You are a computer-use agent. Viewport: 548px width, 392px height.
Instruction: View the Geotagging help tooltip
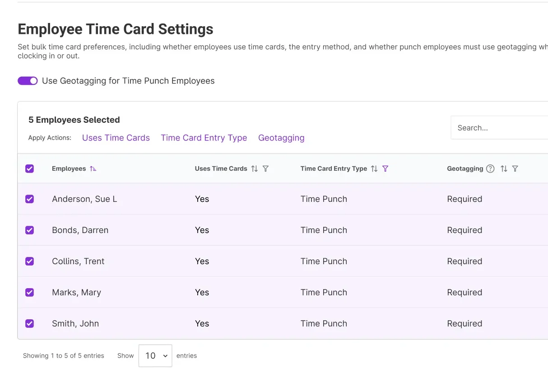pos(490,168)
